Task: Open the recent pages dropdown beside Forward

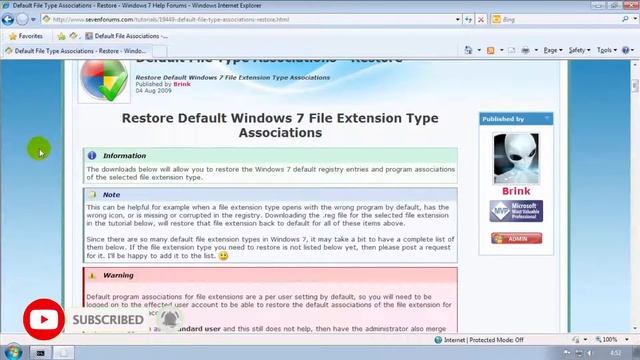Action: (33, 19)
